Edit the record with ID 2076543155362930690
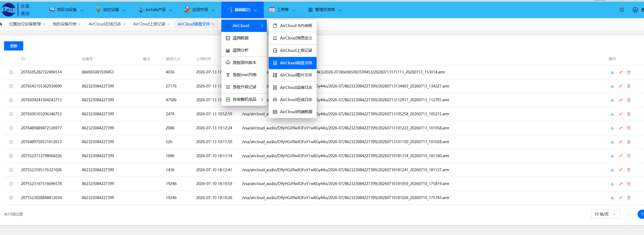Image resolution: width=644 pixels, height=235 pixels. (621, 86)
